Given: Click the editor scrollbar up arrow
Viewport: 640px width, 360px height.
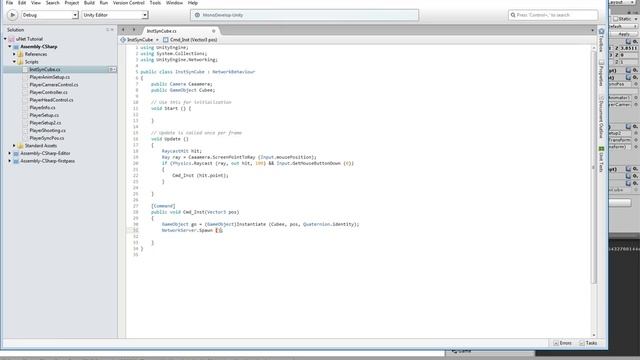Looking at the screenshot, I should [594, 48].
